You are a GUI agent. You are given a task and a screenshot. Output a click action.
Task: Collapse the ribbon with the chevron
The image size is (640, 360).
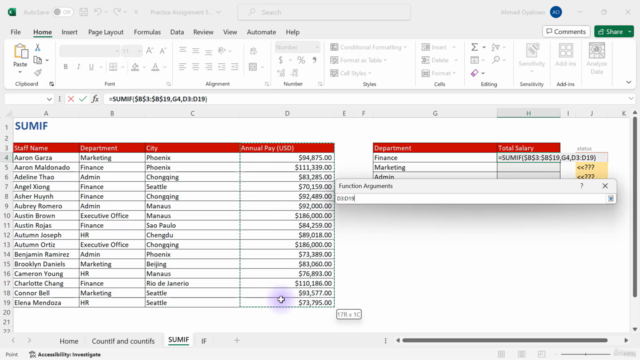click(x=629, y=82)
